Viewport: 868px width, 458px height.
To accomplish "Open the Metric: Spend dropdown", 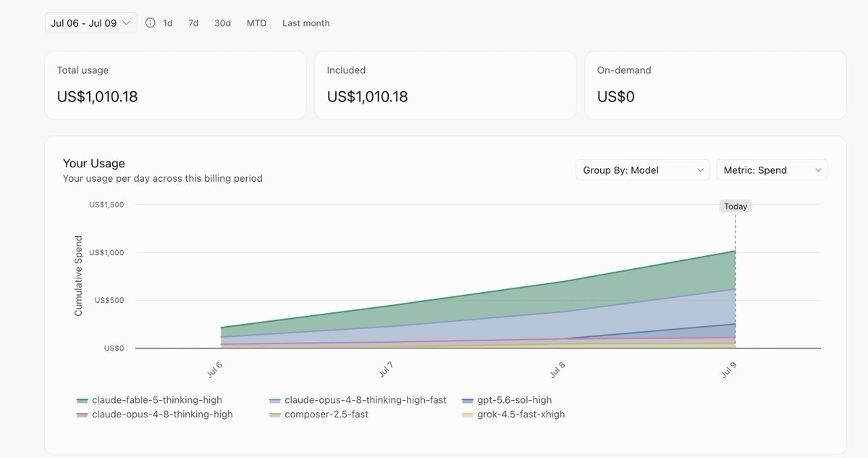I will tap(772, 170).
